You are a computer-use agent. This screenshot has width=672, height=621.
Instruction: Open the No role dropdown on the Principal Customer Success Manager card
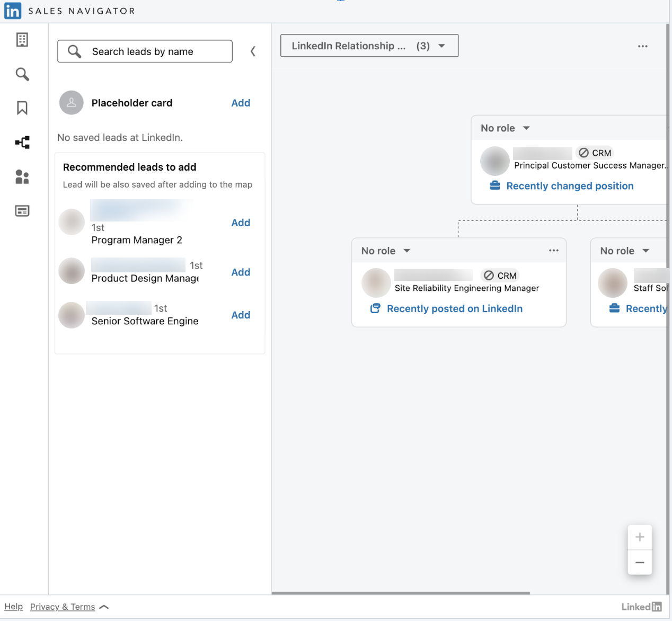coord(505,128)
